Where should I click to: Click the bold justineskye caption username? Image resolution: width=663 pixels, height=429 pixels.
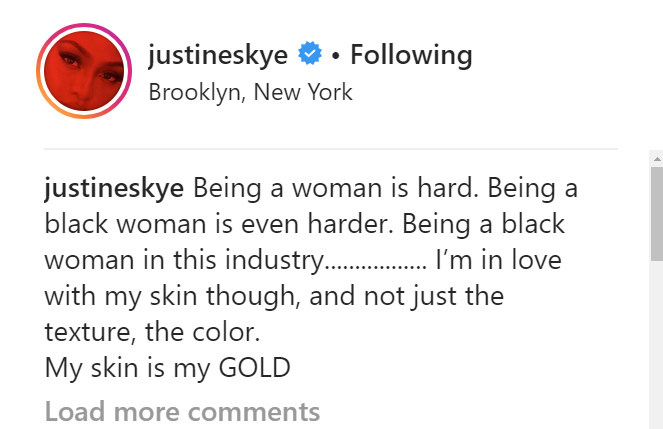[114, 188]
